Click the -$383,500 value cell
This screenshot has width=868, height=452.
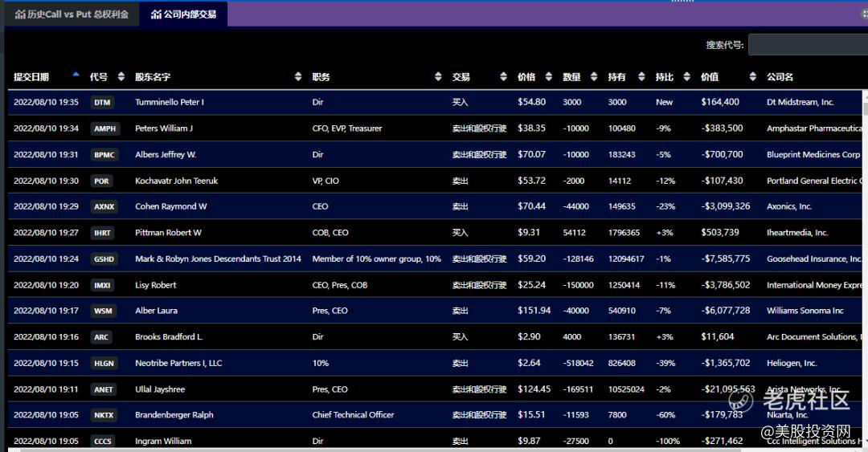point(722,128)
